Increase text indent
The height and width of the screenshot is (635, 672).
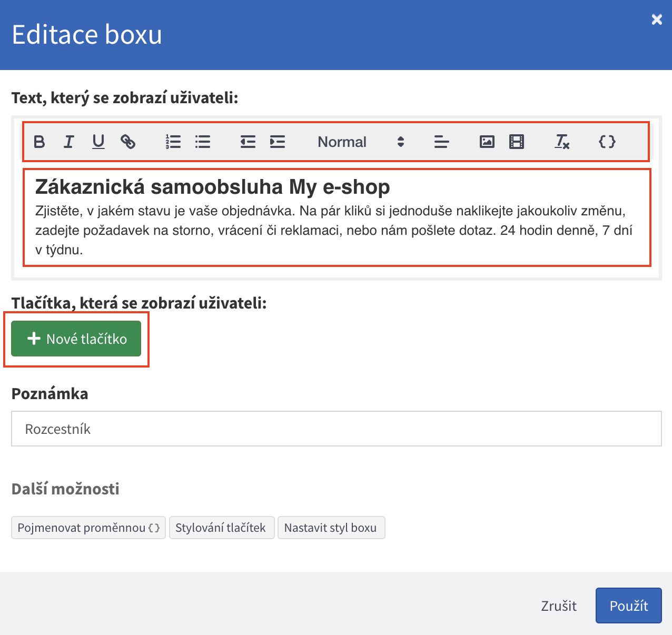click(278, 142)
